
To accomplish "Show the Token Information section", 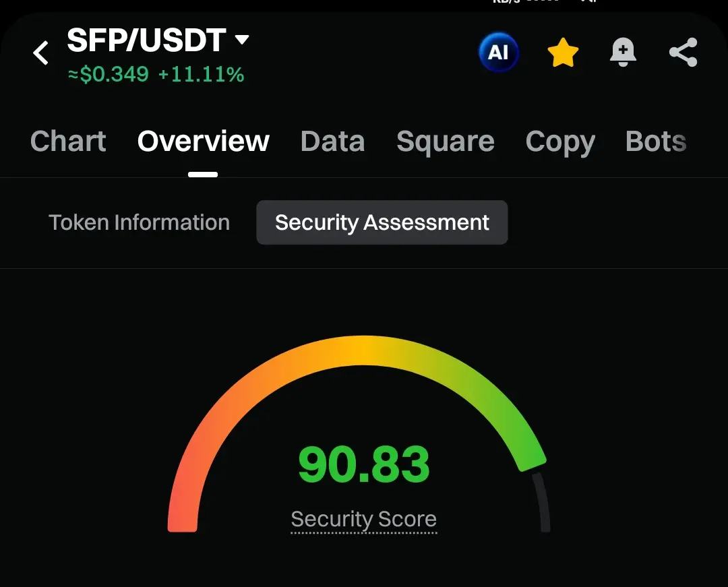I will point(139,222).
